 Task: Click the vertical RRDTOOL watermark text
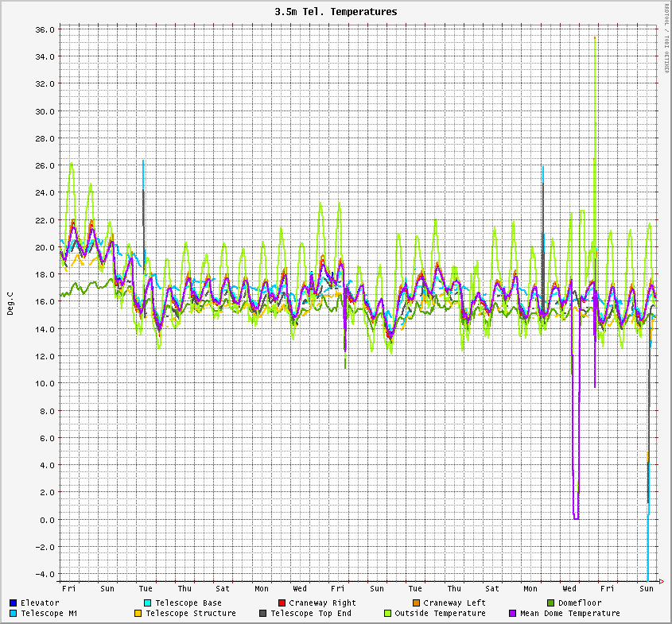(666, 38)
